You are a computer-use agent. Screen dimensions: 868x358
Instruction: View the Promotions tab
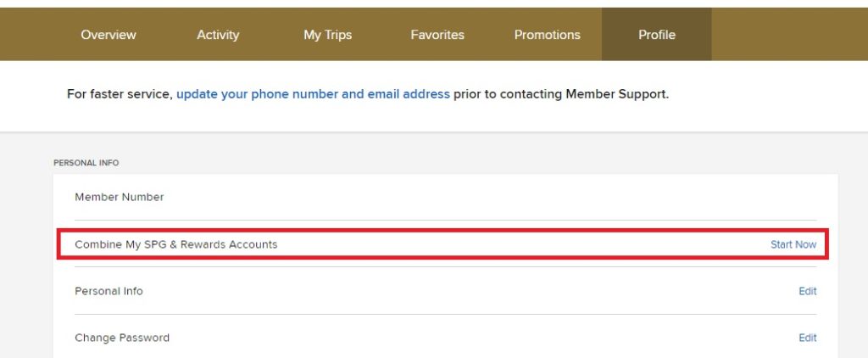(547, 35)
